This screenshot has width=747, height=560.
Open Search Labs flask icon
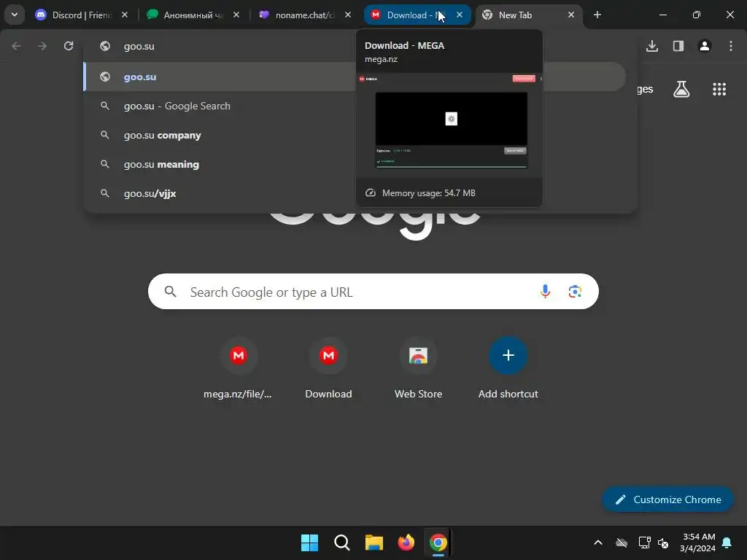[x=681, y=89]
